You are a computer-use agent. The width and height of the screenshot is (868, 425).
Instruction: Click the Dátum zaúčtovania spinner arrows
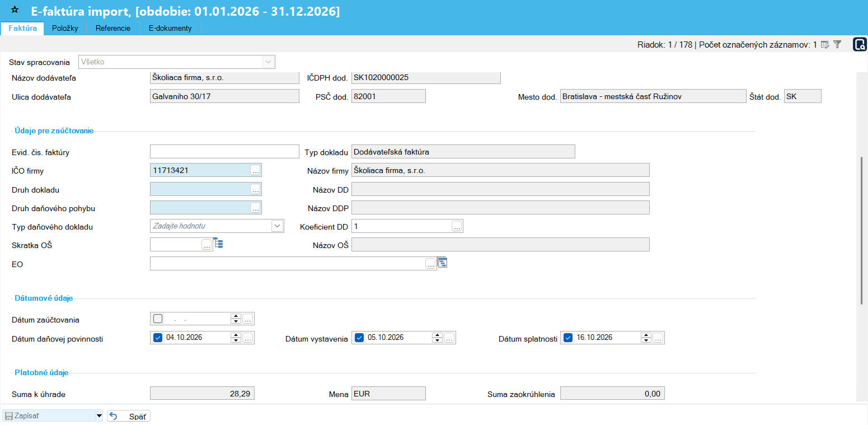point(236,319)
